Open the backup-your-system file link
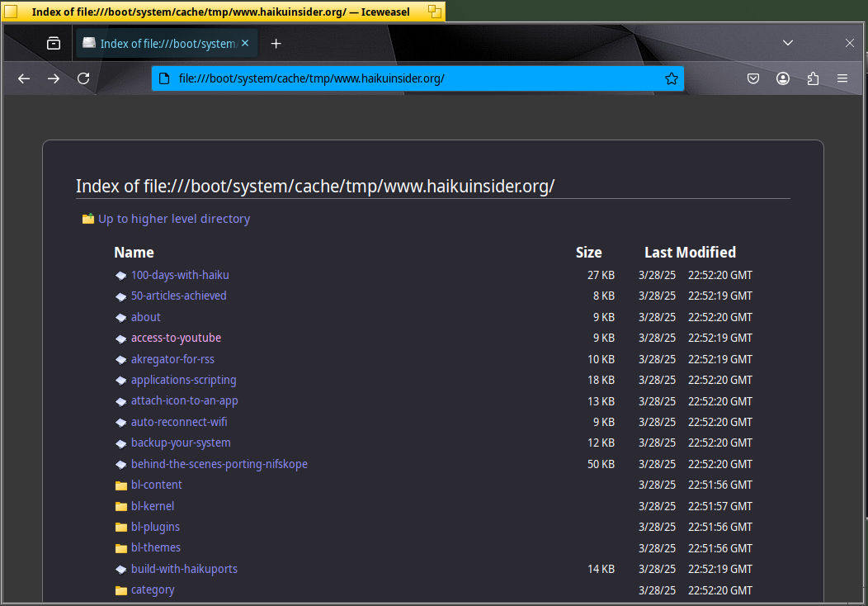The width and height of the screenshot is (868, 606). (181, 443)
